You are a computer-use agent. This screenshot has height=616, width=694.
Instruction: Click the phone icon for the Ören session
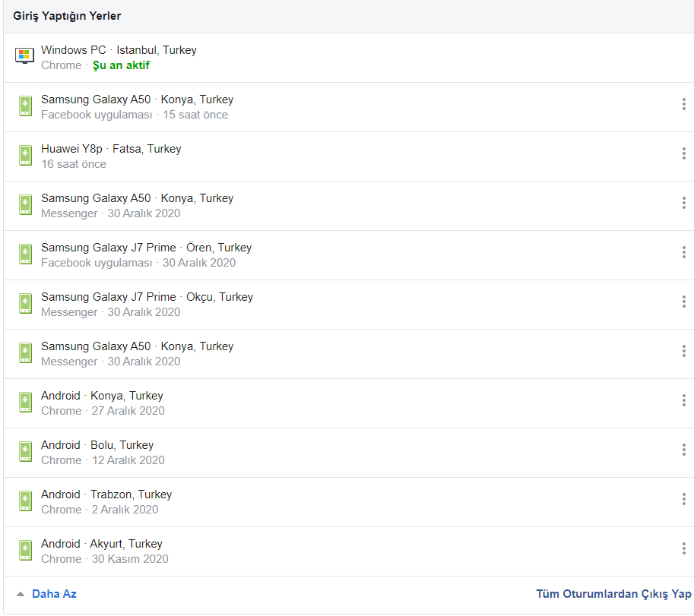pyautogui.click(x=25, y=254)
